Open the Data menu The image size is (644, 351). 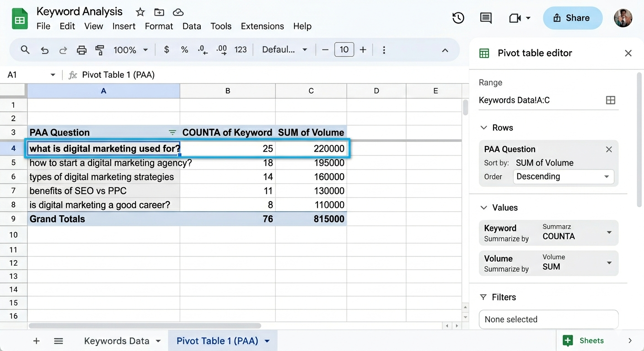192,26
